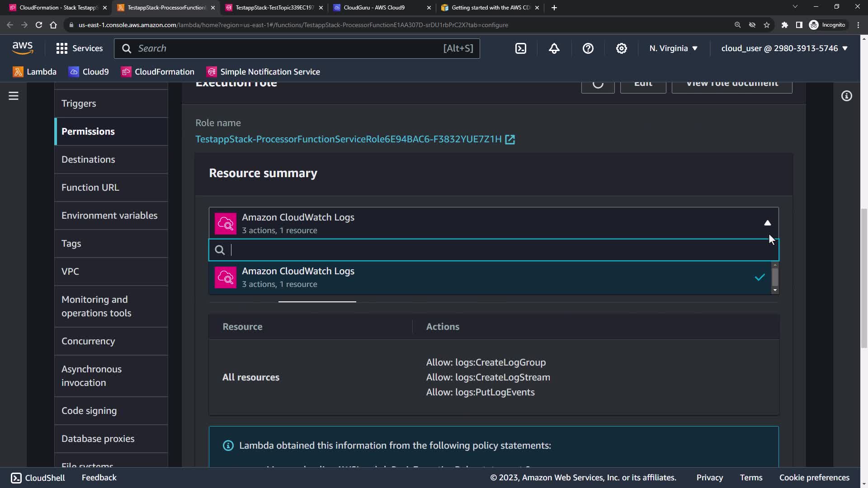
Task: Collapse the resource summary dropdown arrow
Action: 767,223
